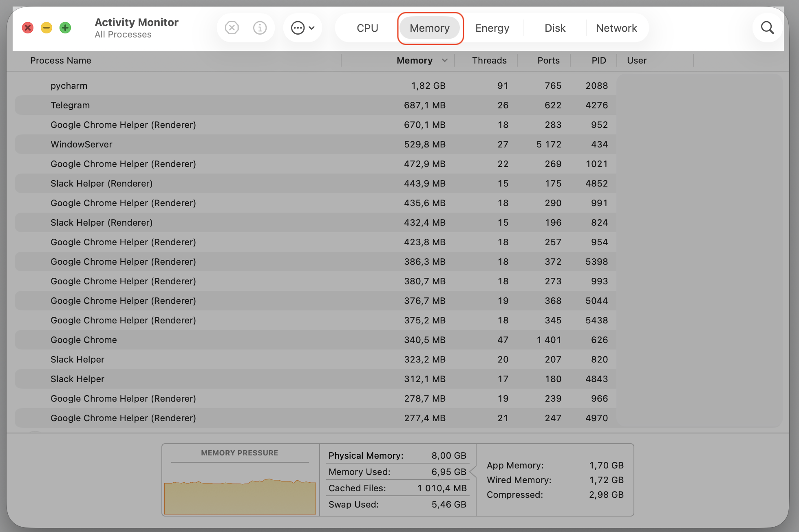Open the Disk tab
The image size is (799, 532).
pos(555,28)
